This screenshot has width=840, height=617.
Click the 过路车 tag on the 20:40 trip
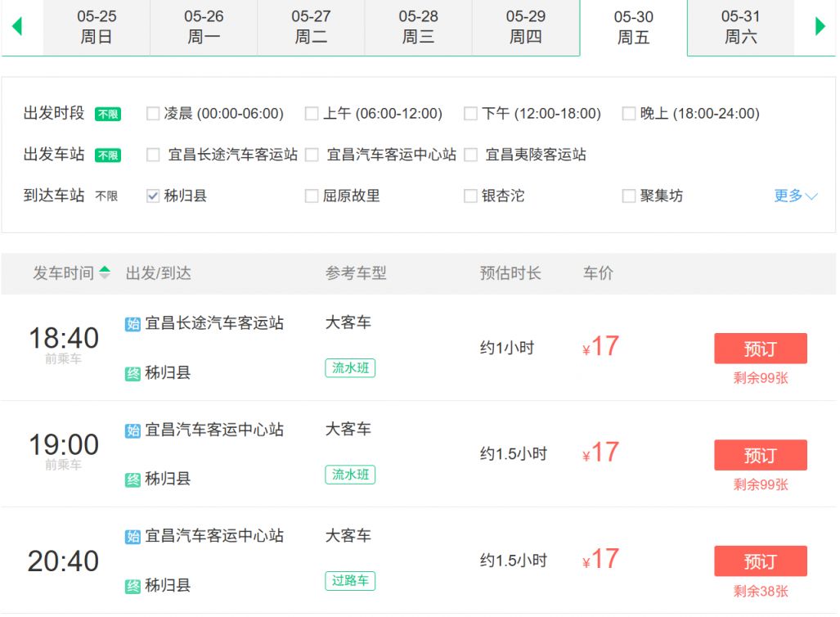coord(349,581)
